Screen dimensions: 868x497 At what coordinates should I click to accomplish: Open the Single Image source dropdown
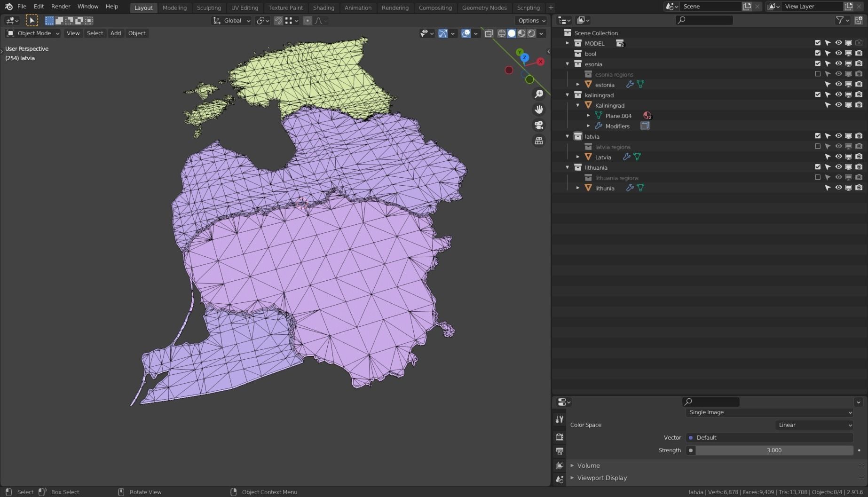point(769,412)
